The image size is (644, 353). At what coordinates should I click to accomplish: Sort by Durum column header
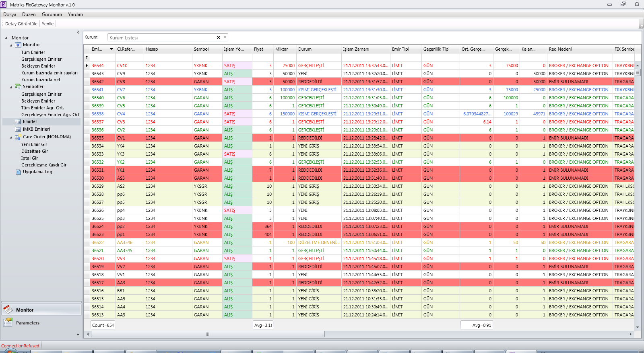(x=319, y=49)
